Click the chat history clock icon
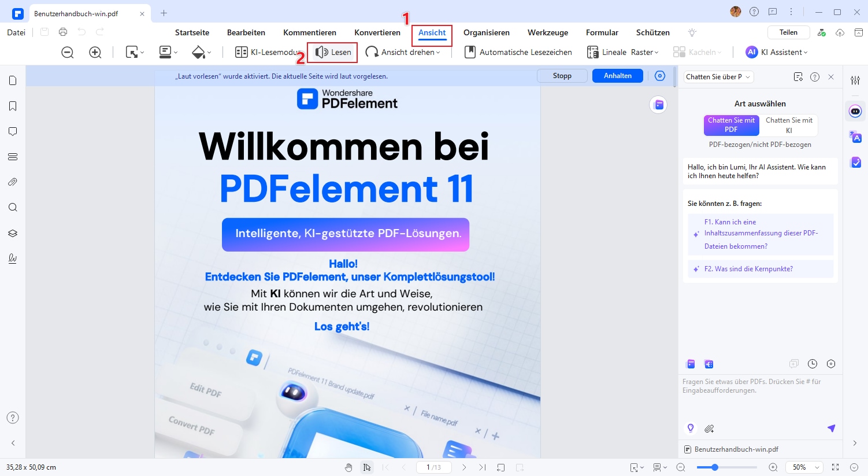The image size is (868, 476). (x=813, y=364)
